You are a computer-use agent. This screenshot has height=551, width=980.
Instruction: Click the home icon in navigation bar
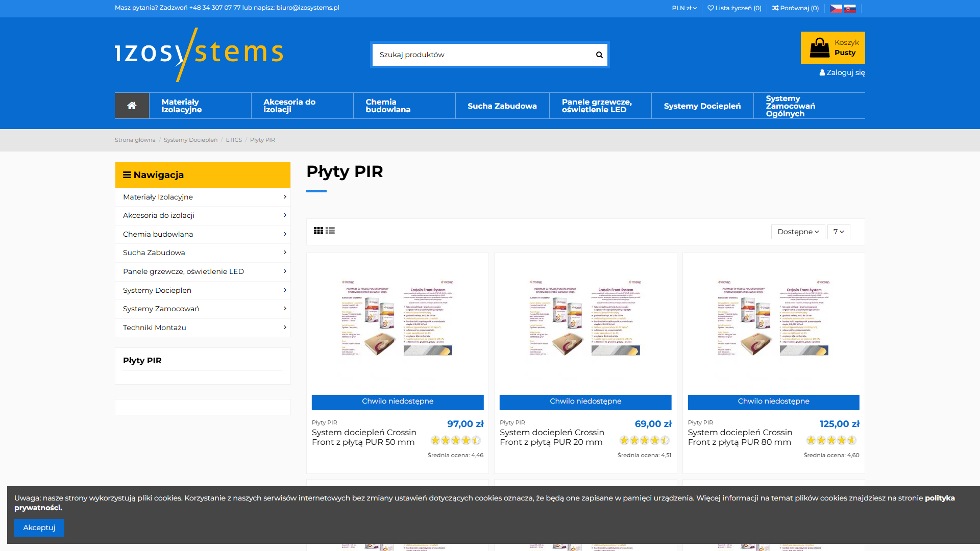132,106
